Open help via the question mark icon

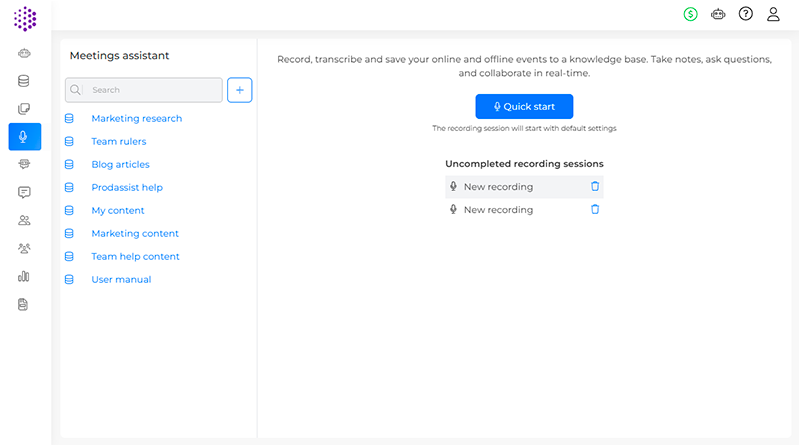click(x=745, y=14)
